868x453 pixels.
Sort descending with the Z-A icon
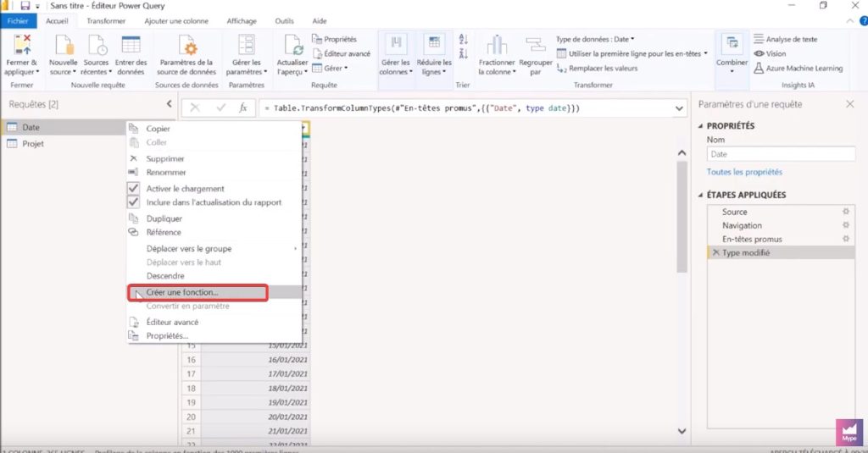pos(464,53)
